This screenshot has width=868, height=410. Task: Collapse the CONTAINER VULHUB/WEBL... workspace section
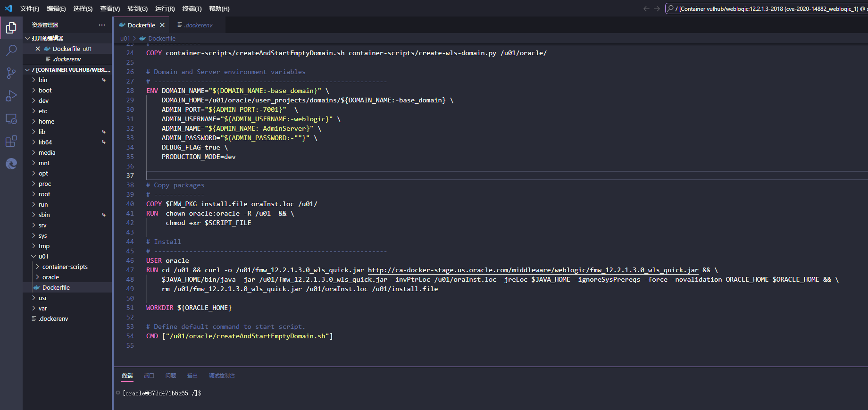point(27,70)
